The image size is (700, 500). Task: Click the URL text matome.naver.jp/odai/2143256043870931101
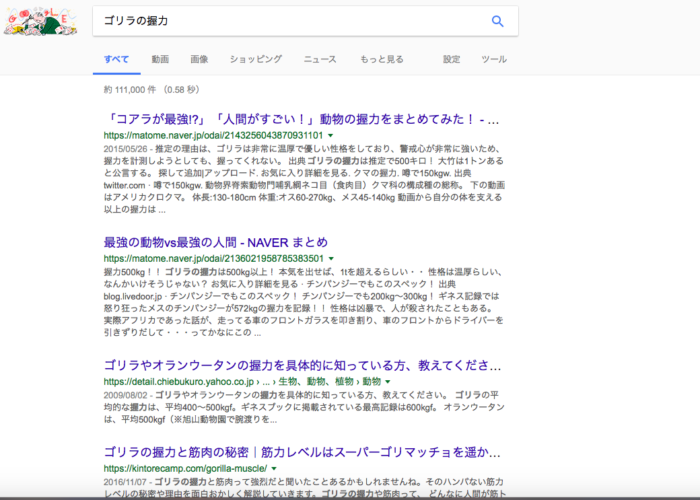coord(213,135)
